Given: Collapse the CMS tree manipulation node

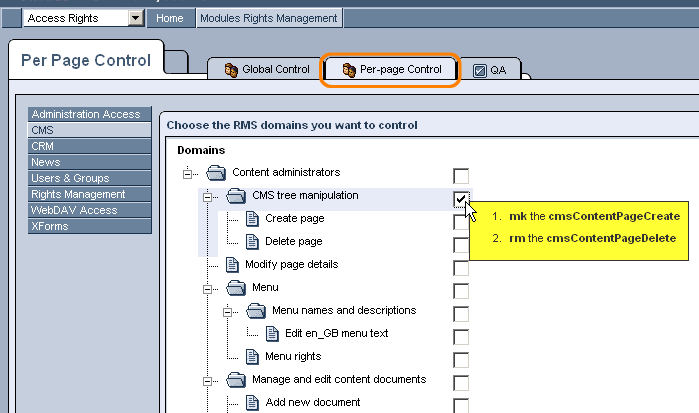Looking at the screenshot, I should (207, 196).
